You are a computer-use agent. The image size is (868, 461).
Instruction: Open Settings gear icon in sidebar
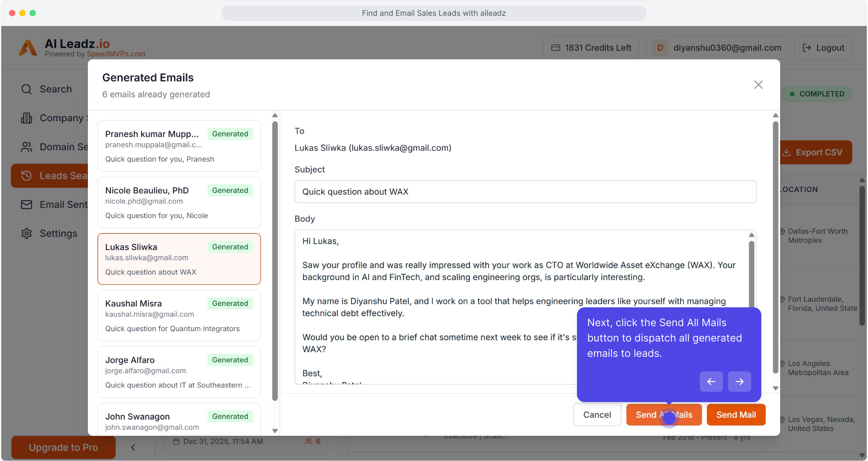(x=26, y=233)
